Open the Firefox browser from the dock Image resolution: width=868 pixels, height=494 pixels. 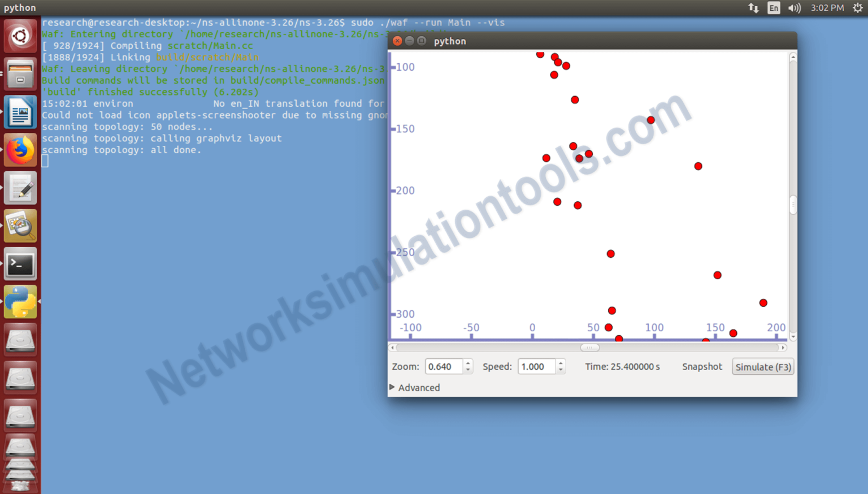click(x=20, y=150)
